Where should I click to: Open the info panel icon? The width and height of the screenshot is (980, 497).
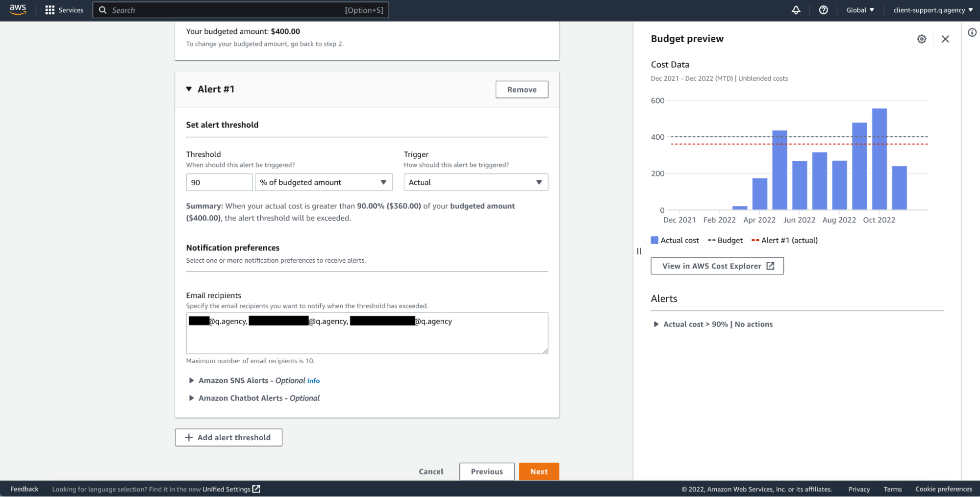972,33
